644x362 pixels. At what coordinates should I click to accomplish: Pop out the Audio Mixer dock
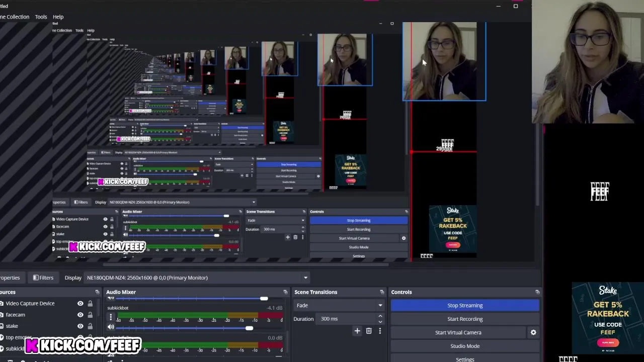tap(285, 292)
